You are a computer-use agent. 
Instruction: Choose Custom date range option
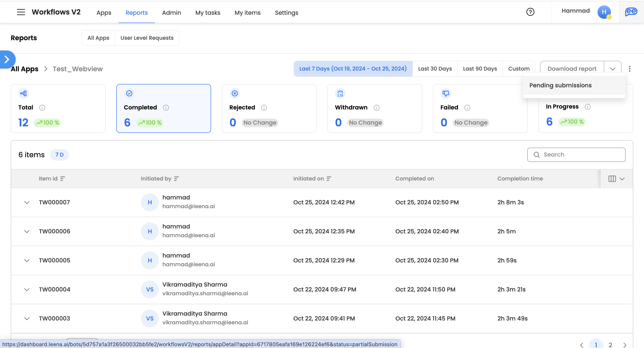pos(519,69)
